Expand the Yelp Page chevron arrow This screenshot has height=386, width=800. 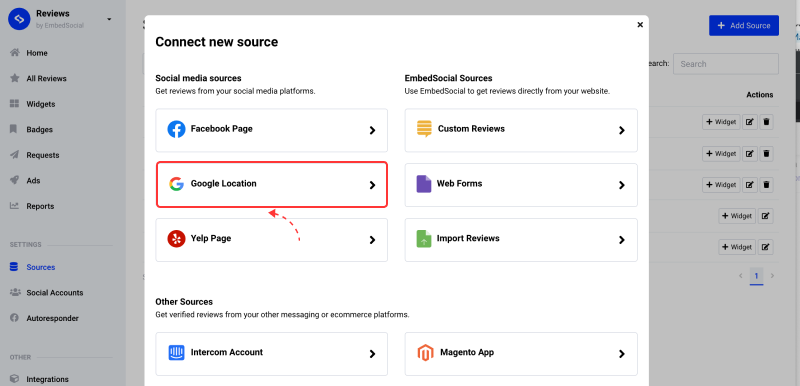point(372,240)
